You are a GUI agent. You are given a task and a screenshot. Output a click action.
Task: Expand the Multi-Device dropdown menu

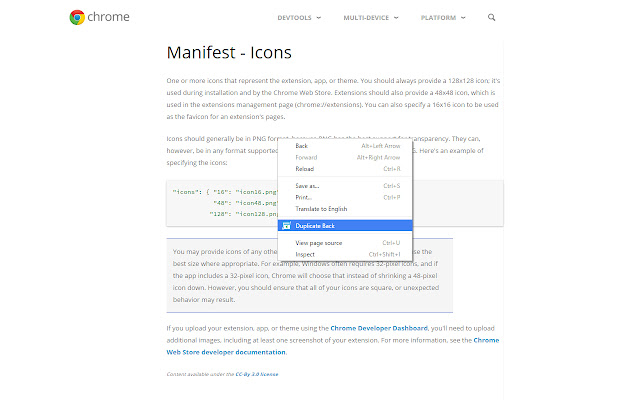click(371, 18)
